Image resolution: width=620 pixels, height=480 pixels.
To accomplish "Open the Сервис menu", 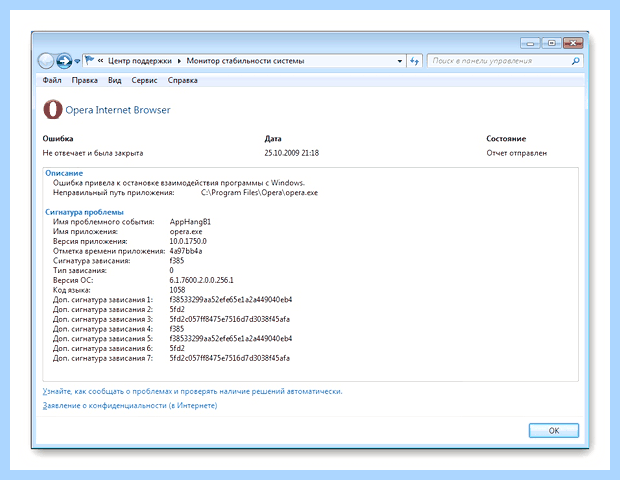I will [144, 80].
